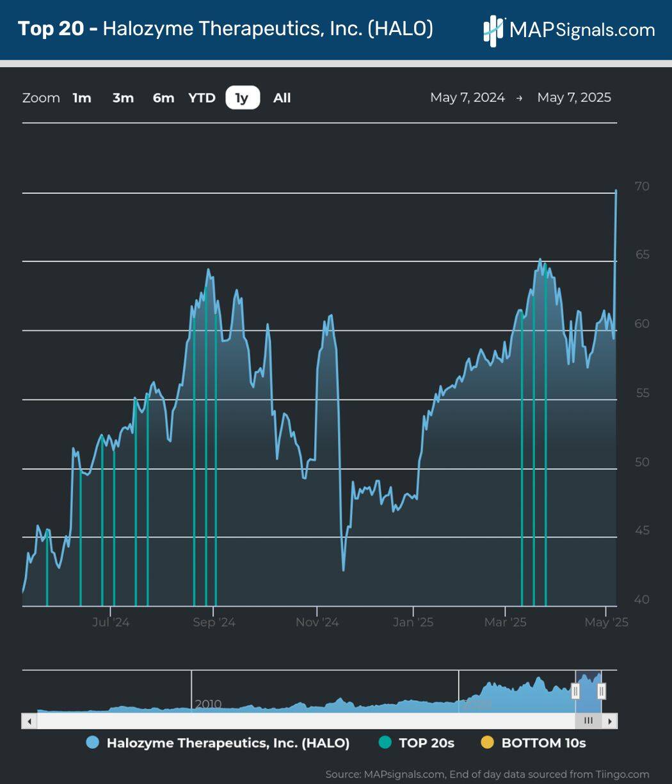
Task: Click the x-axis label 'Mar '25'
Action: [505, 622]
